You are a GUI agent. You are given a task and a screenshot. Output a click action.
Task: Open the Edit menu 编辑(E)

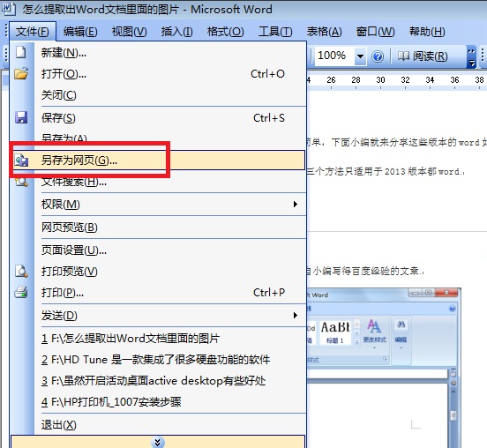click(80, 32)
